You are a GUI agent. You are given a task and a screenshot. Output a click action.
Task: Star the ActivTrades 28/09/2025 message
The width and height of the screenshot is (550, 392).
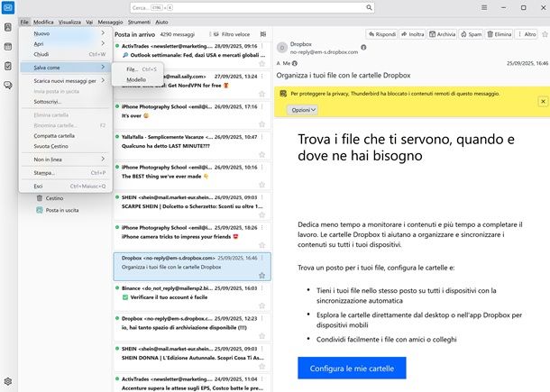point(261,64)
